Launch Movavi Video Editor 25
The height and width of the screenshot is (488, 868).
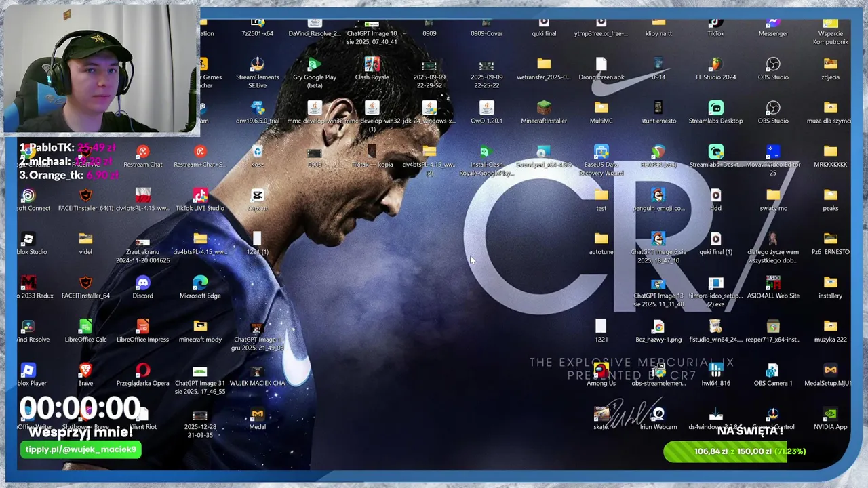coord(773,159)
